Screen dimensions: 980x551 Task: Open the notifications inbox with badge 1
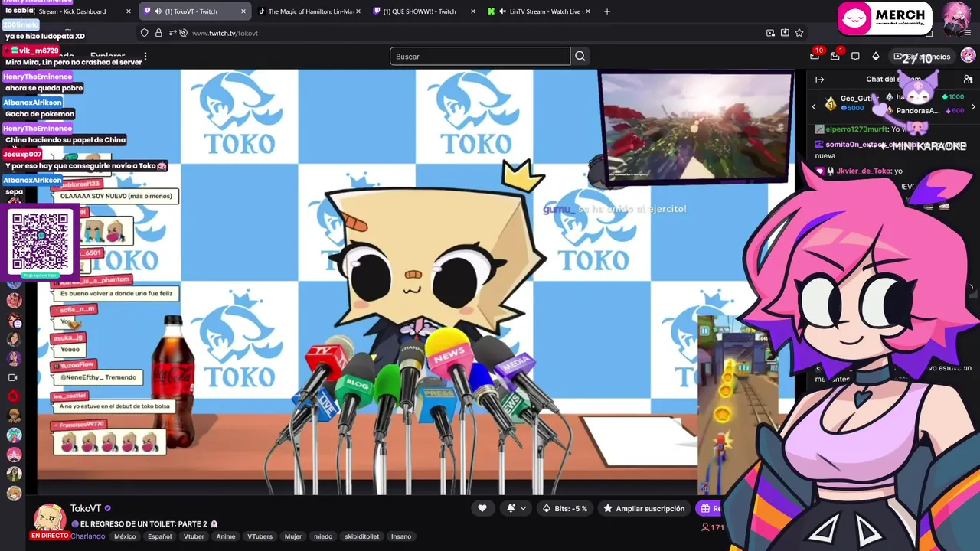(835, 56)
